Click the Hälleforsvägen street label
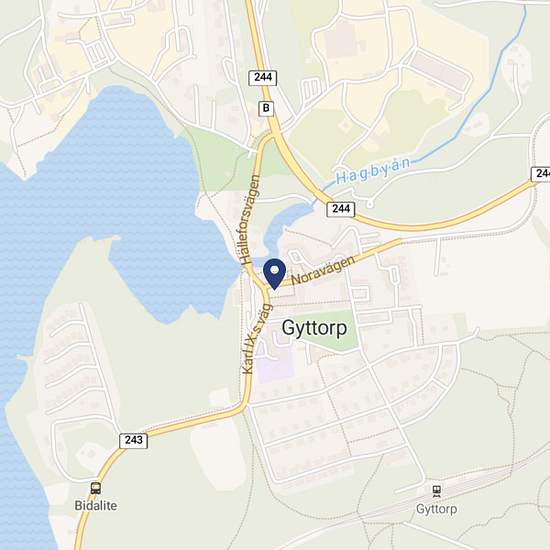The width and height of the screenshot is (550, 550). pos(251,220)
